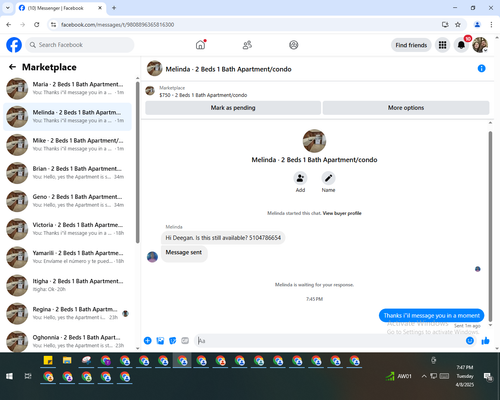Open Regina conversation

67,313
